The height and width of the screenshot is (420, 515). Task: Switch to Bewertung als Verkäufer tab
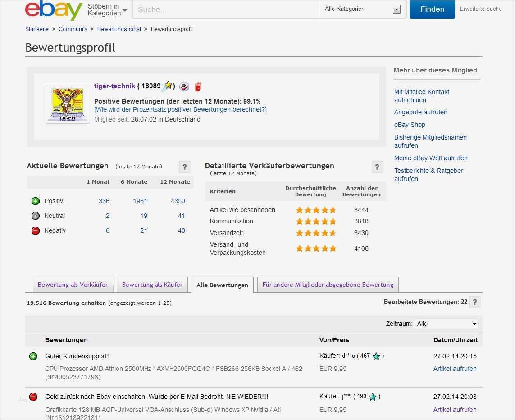(73, 285)
